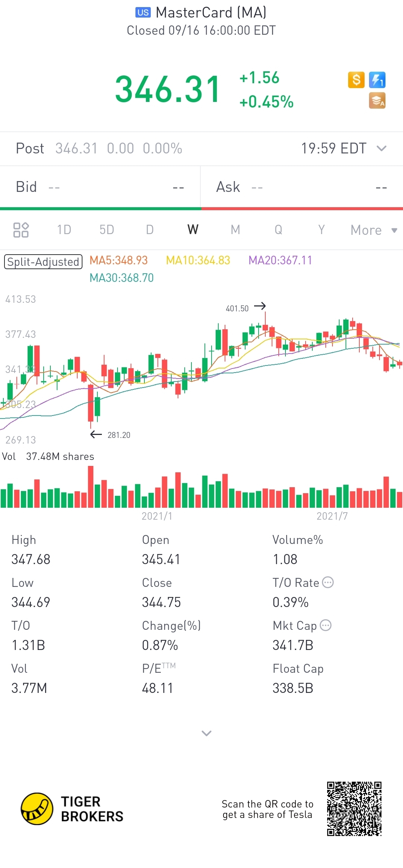Image resolution: width=403 pixels, height=868 pixels.
Task: Expand the post-market 19:59 EDT chevron
Action: [x=381, y=148]
